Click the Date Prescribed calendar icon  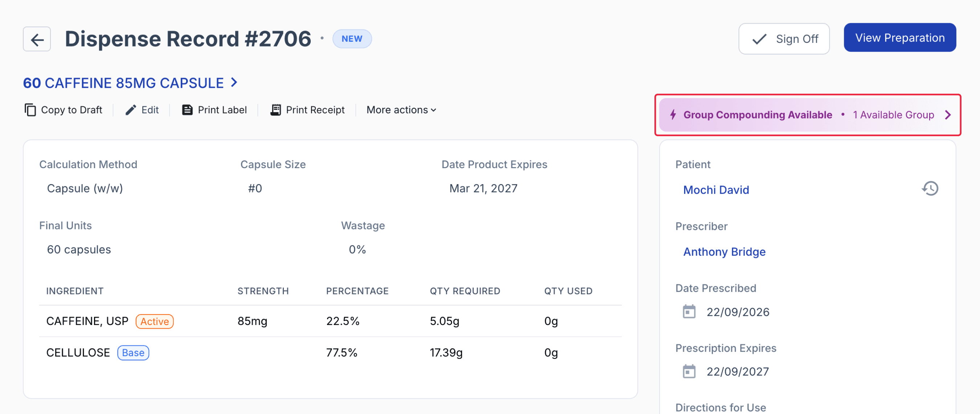689,312
